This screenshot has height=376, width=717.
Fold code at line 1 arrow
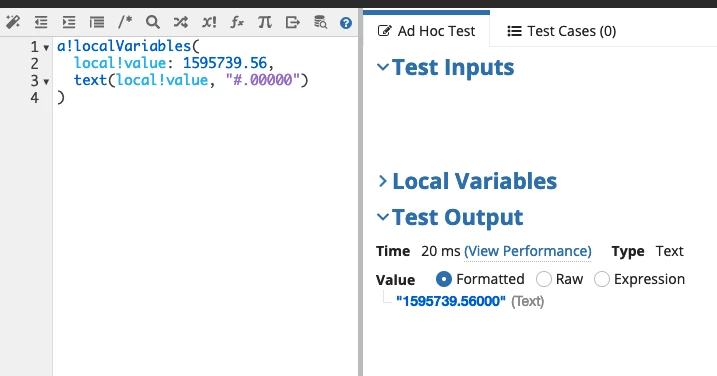pyautogui.click(x=46, y=48)
